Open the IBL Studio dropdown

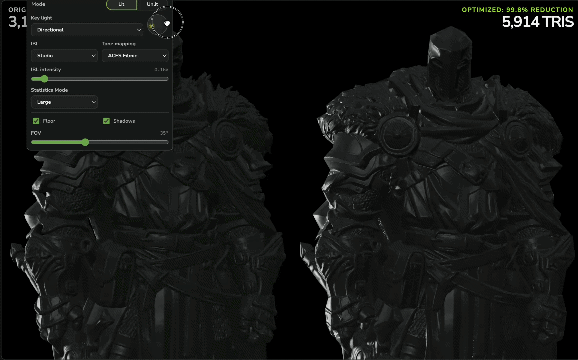[64, 56]
